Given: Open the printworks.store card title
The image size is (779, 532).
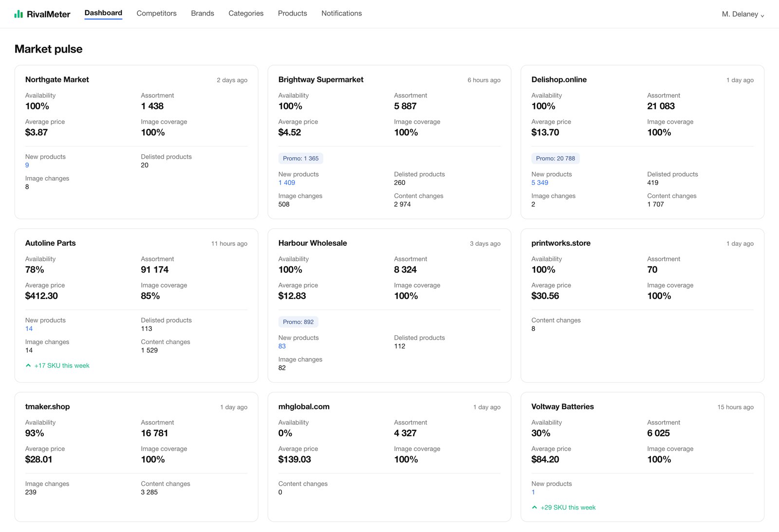Looking at the screenshot, I should click(x=561, y=243).
